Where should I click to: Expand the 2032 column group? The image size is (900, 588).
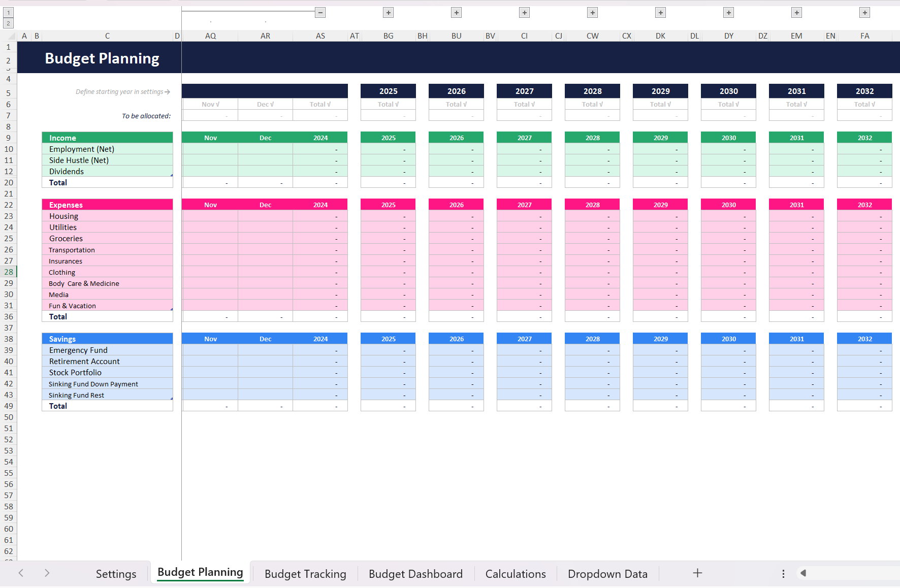pos(864,12)
